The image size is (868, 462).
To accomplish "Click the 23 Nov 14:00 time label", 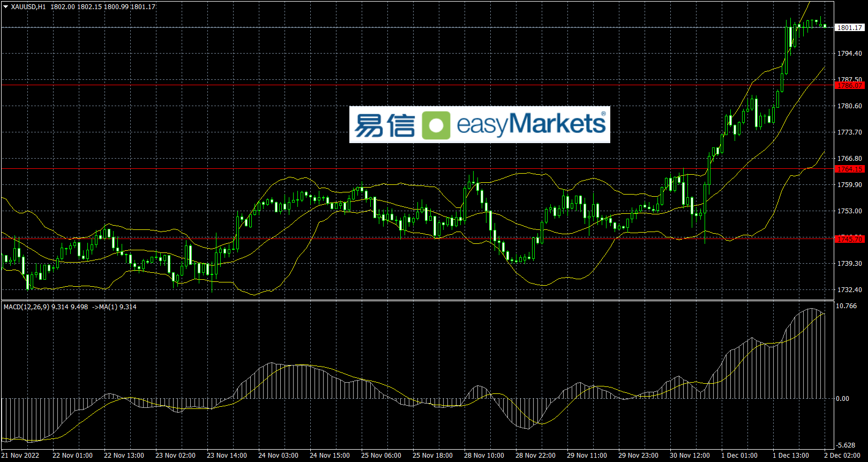I will 227,456.
